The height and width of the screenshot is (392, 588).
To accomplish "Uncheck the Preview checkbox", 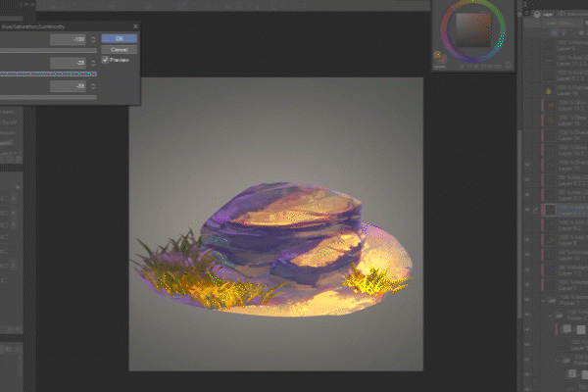I will [x=106, y=60].
